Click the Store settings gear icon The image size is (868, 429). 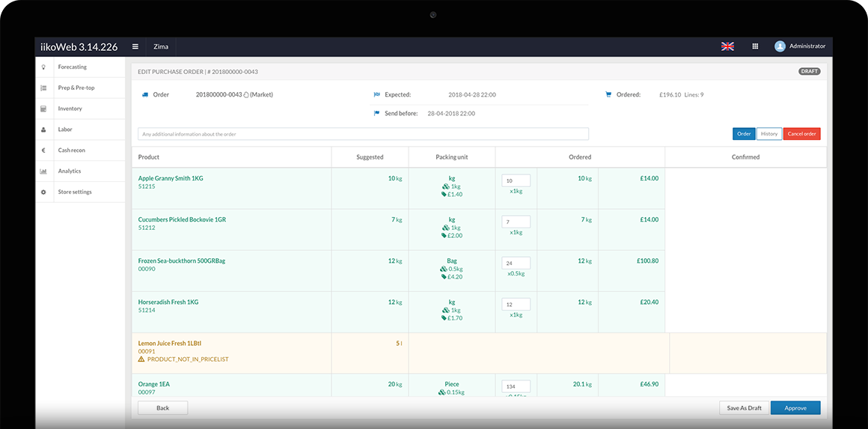coord(43,192)
